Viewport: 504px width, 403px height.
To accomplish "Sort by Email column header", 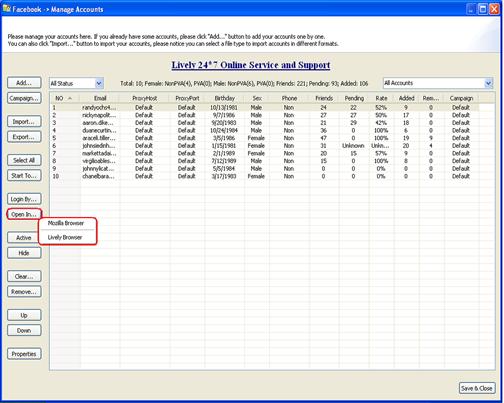I will (100, 98).
